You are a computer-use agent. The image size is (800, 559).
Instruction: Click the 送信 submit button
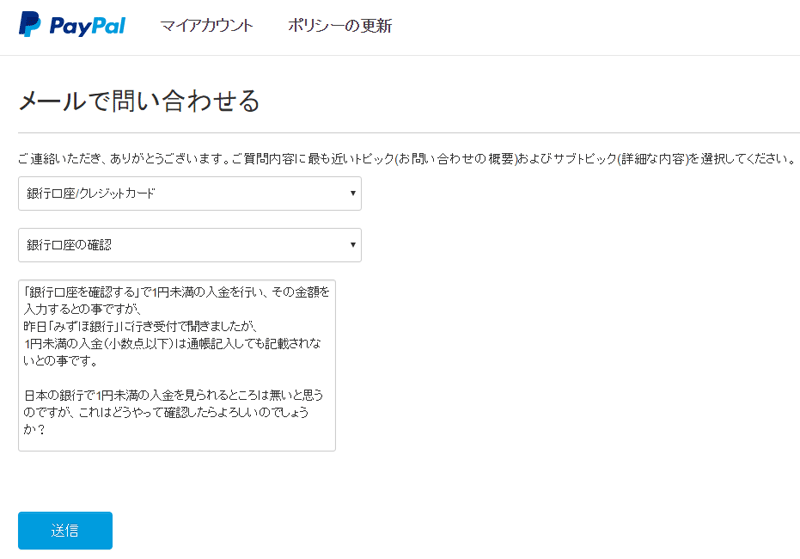coord(65,530)
